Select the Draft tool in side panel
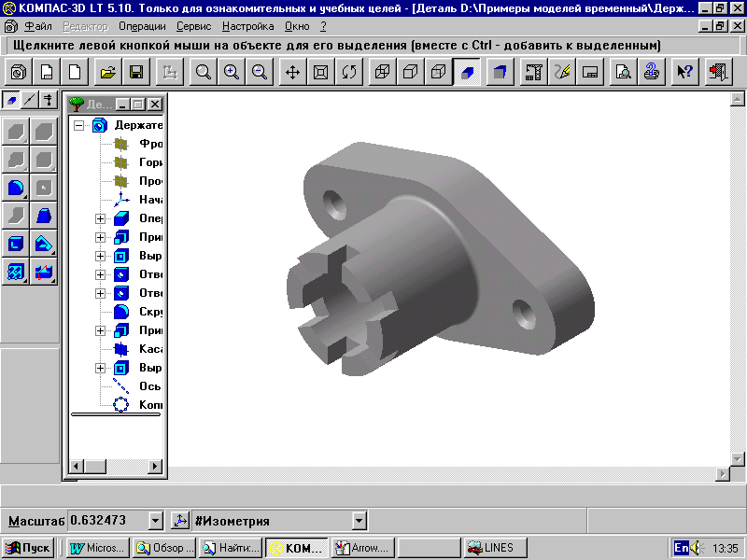 [x=44, y=216]
